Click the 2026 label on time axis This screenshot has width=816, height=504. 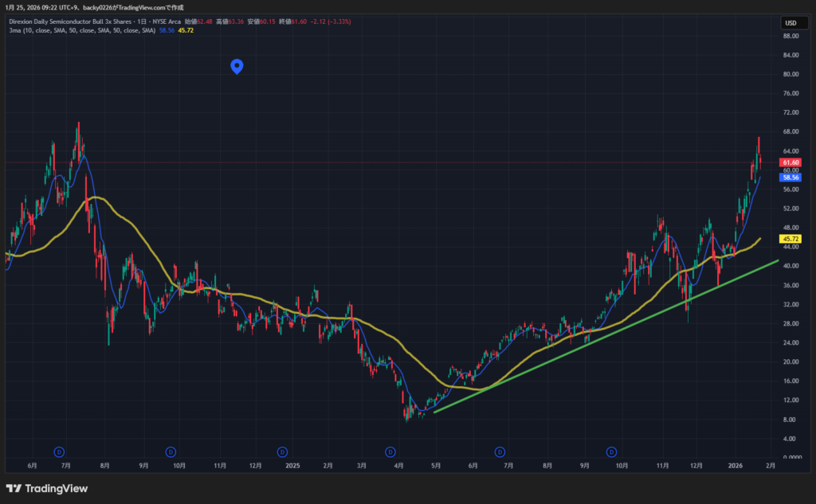click(736, 464)
